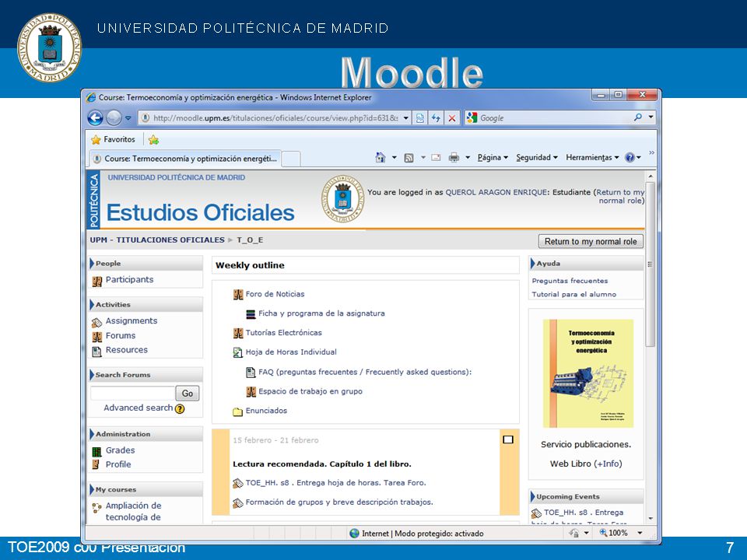Refresh the page with the refresh icon
This screenshot has width=747, height=560.
tap(436, 118)
